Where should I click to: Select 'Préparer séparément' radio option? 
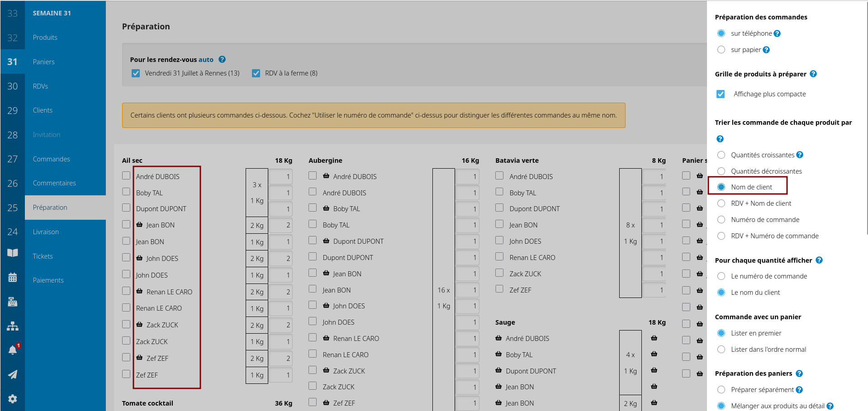pyautogui.click(x=721, y=390)
